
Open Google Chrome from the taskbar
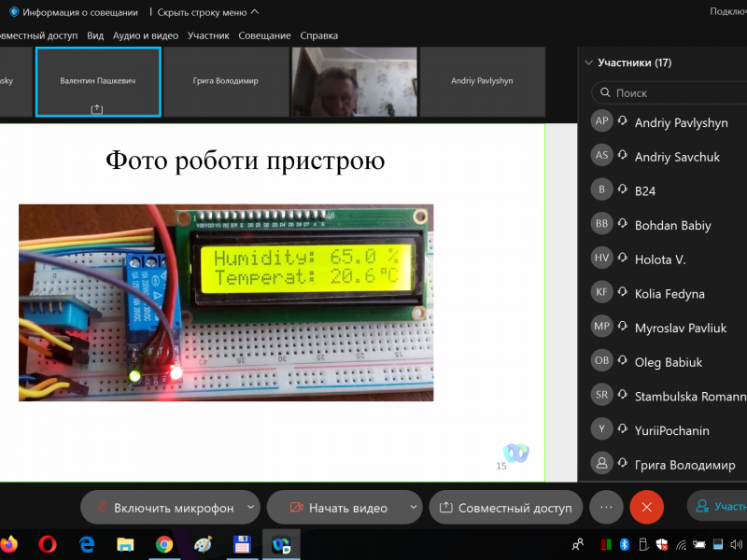(x=164, y=543)
